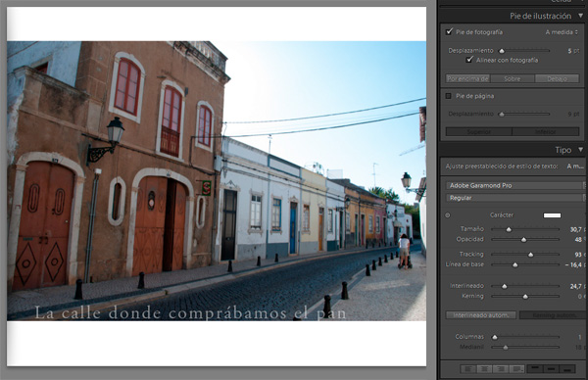Set vertical text alignment to top
This screenshot has width=588, height=380.
[x=535, y=369]
